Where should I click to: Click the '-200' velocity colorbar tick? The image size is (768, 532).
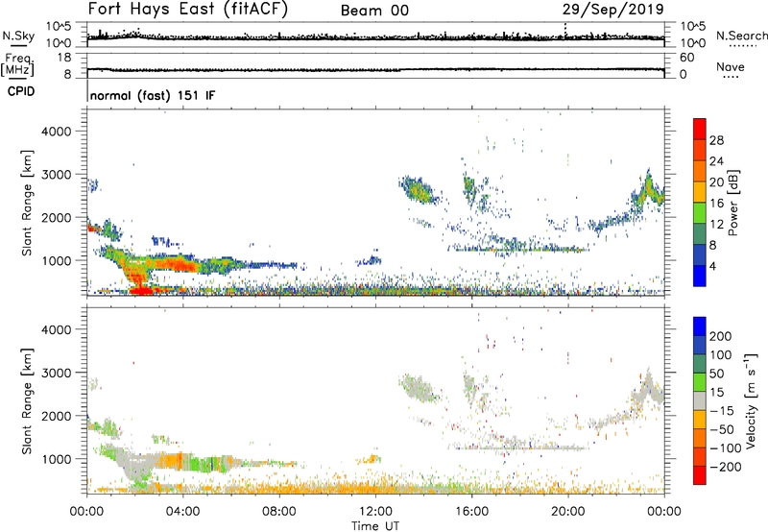click(x=726, y=467)
